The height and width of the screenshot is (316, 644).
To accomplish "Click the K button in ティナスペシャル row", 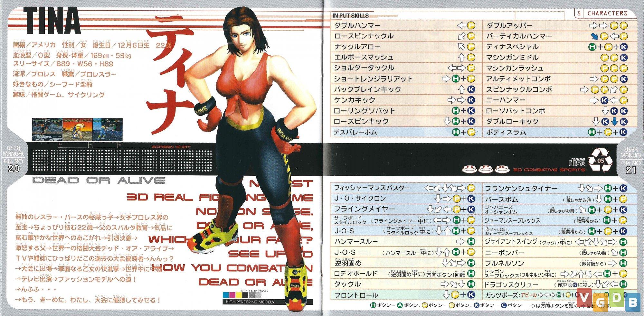I will coord(623,47).
